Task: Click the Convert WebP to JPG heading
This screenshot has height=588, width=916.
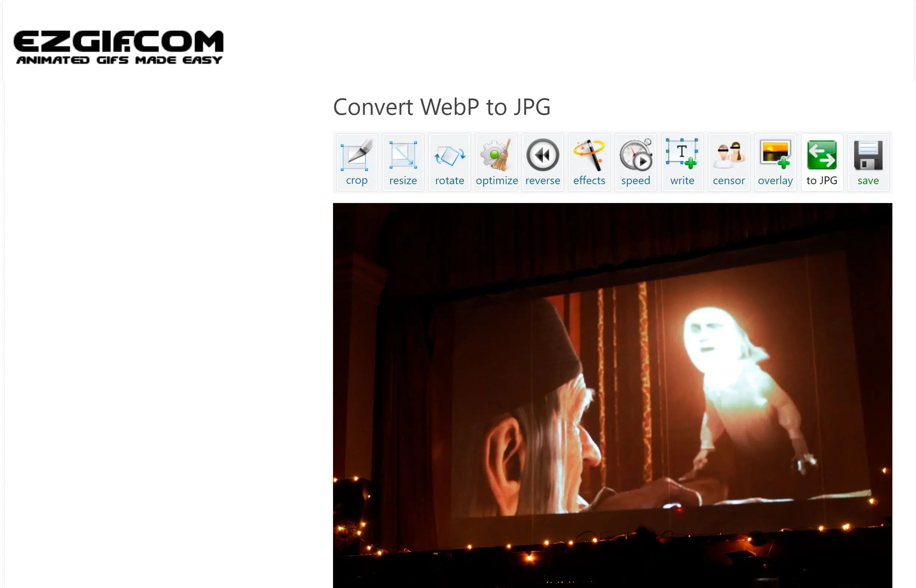Action: coord(443,106)
